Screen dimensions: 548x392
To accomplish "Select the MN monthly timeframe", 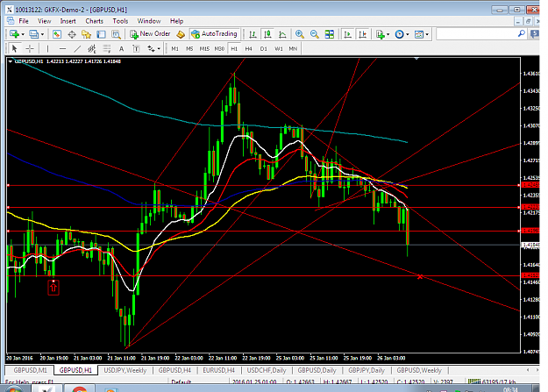I will [293, 48].
